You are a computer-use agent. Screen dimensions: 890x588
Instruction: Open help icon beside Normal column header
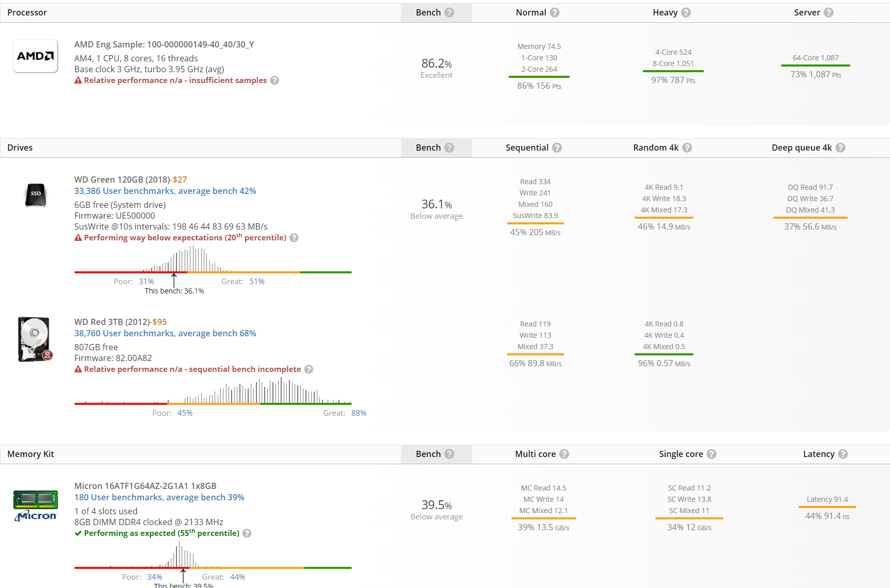pyautogui.click(x=555, y=12)
